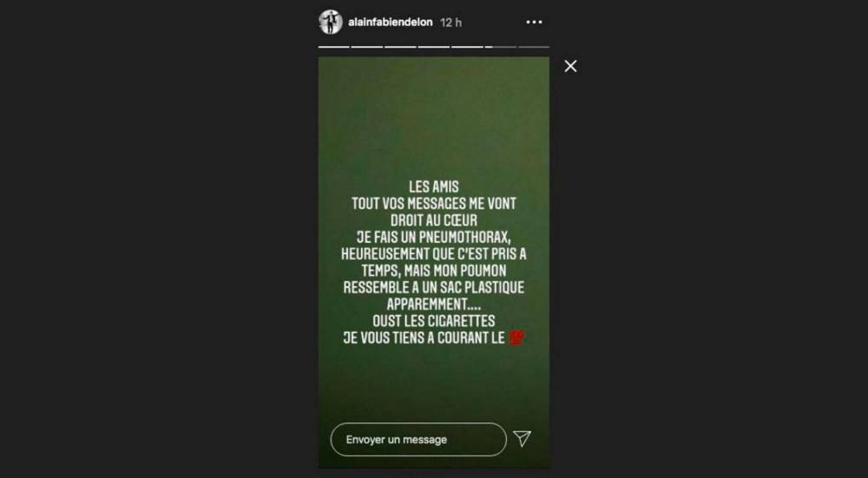Screen dimensions: 868x478
Task: Jump to the first story progress segment
Action: click(334, 47)
